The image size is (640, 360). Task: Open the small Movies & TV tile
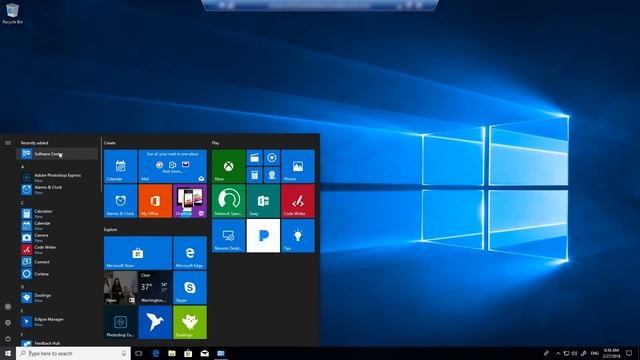pos(254,158)
